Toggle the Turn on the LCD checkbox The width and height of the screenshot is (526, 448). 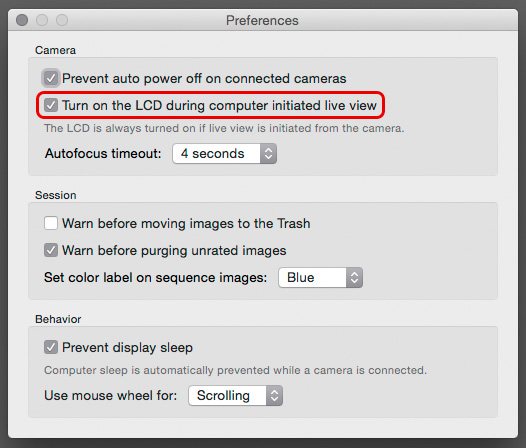pos(51,105)
